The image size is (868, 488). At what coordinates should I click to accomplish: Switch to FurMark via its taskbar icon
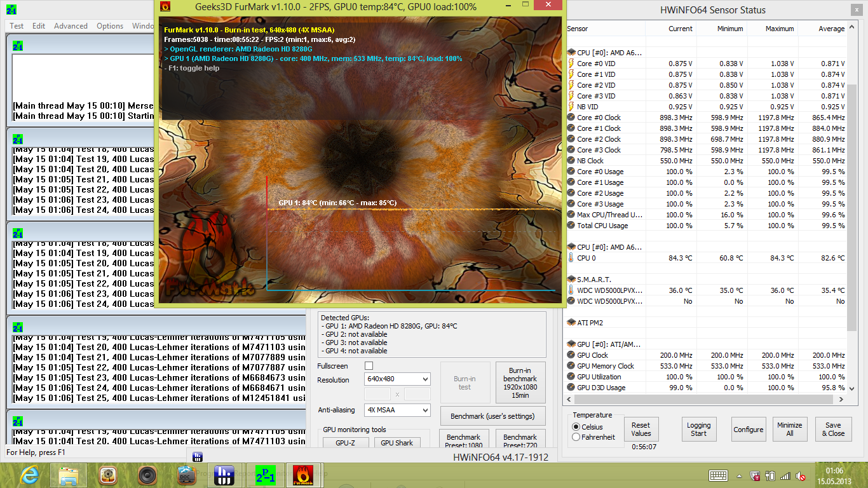click(302, 475)
